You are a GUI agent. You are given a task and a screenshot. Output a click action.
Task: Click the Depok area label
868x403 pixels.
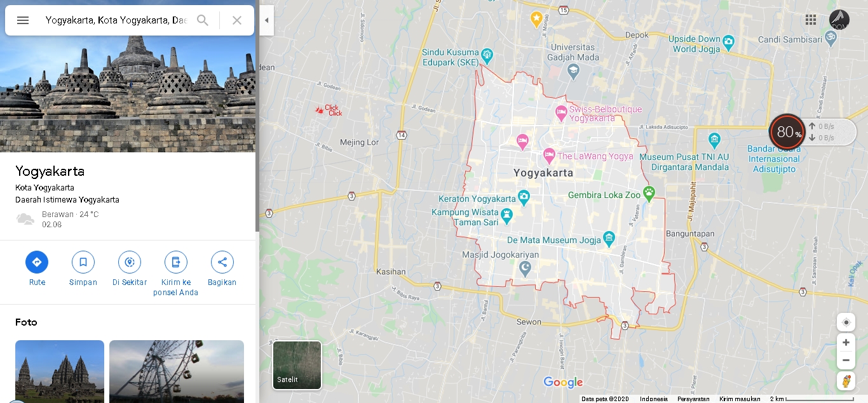pos(637,35)
